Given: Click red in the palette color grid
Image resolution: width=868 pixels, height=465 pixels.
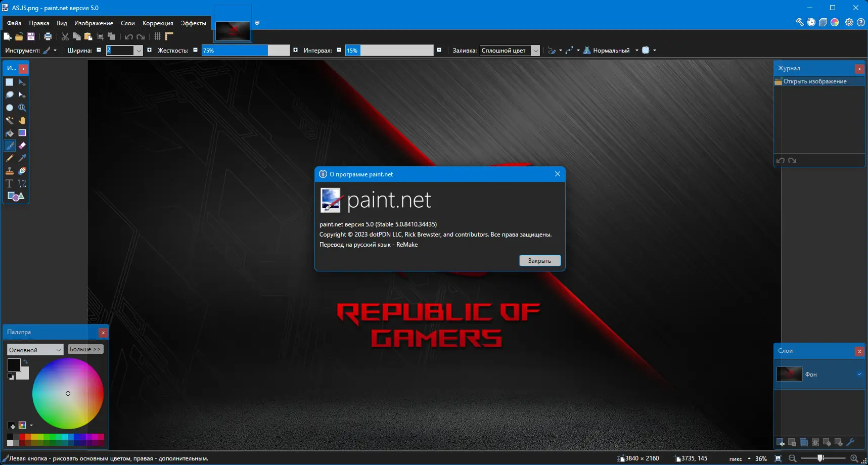Looking at the screenshot, I should pyautogui.click(x=22, y=437).
